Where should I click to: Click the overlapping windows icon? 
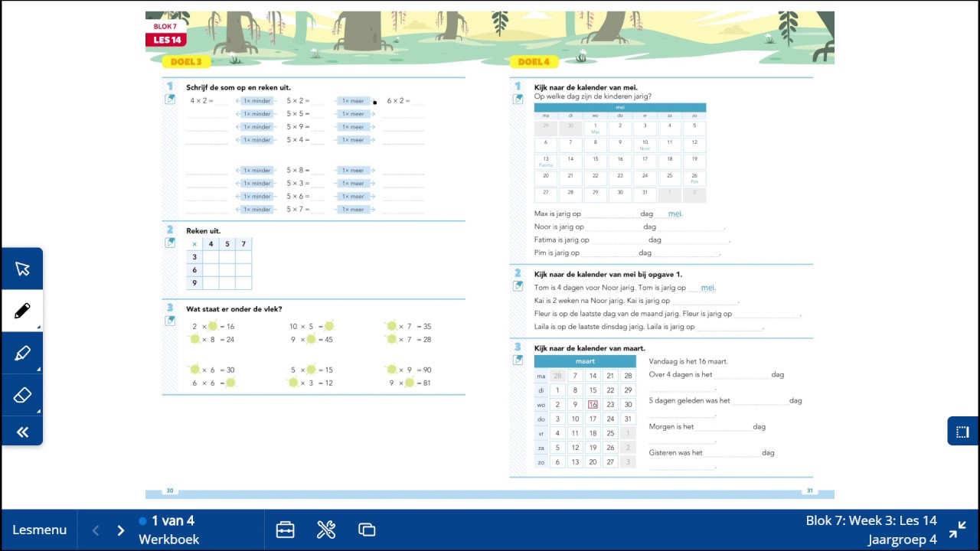pos(367,530)
